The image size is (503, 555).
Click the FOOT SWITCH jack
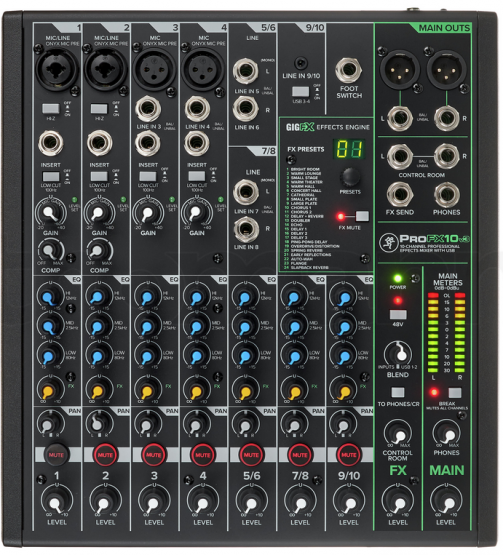(x=349, y=70)
